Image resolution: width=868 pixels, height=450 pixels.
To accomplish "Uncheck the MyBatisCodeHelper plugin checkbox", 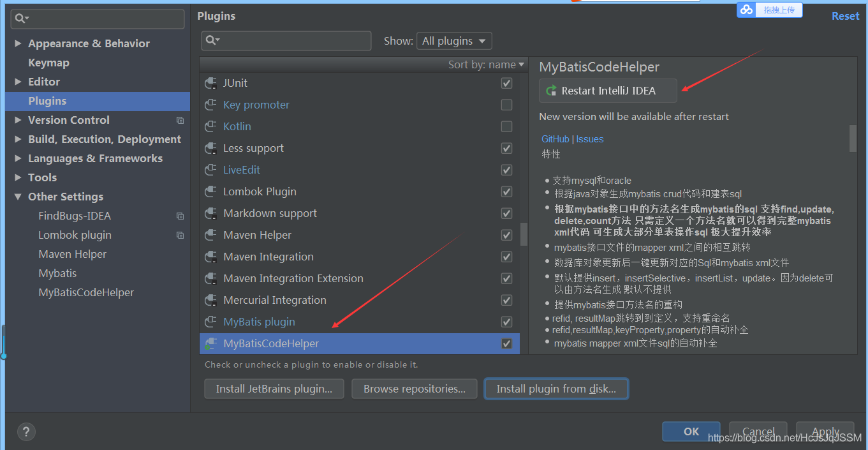I will [506, 344].
